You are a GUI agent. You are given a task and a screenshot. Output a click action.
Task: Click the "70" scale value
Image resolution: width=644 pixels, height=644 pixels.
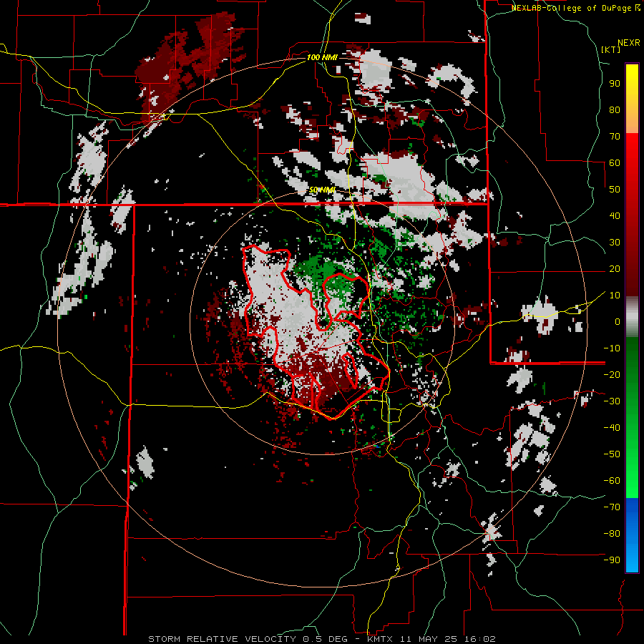click(x=615, y=137)
